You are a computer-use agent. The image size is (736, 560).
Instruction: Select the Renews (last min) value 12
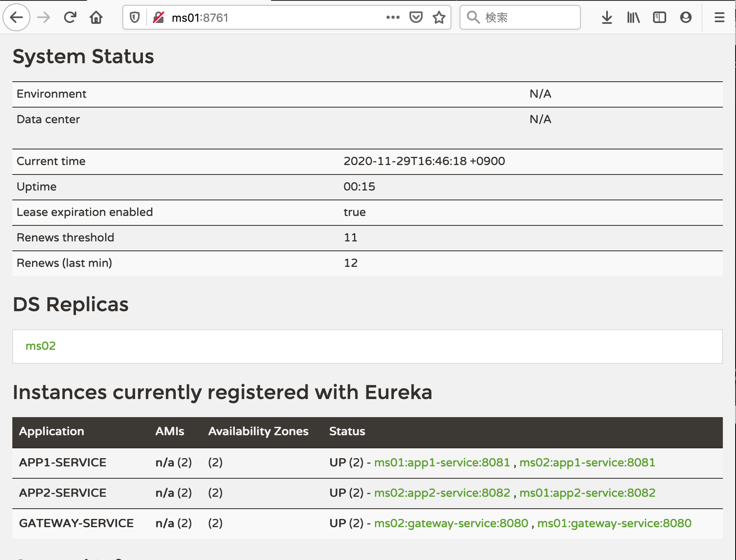[351, 263]
